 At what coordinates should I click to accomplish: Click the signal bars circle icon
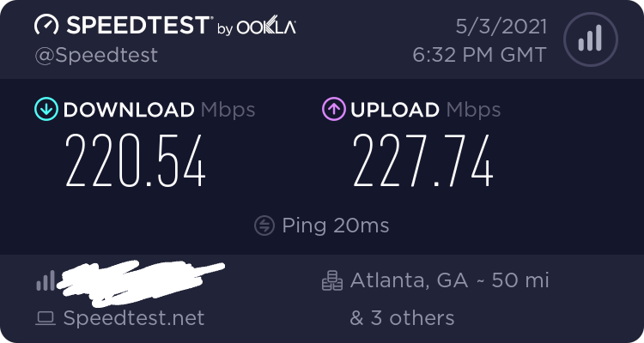[591, 39]
